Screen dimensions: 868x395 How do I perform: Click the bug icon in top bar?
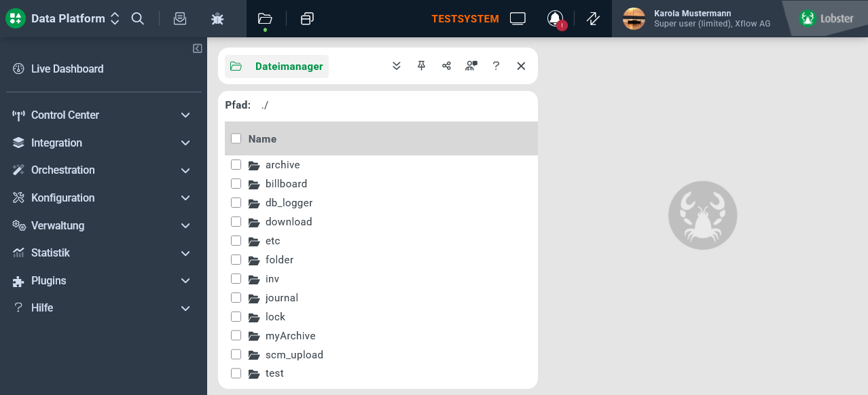[217, 19]
